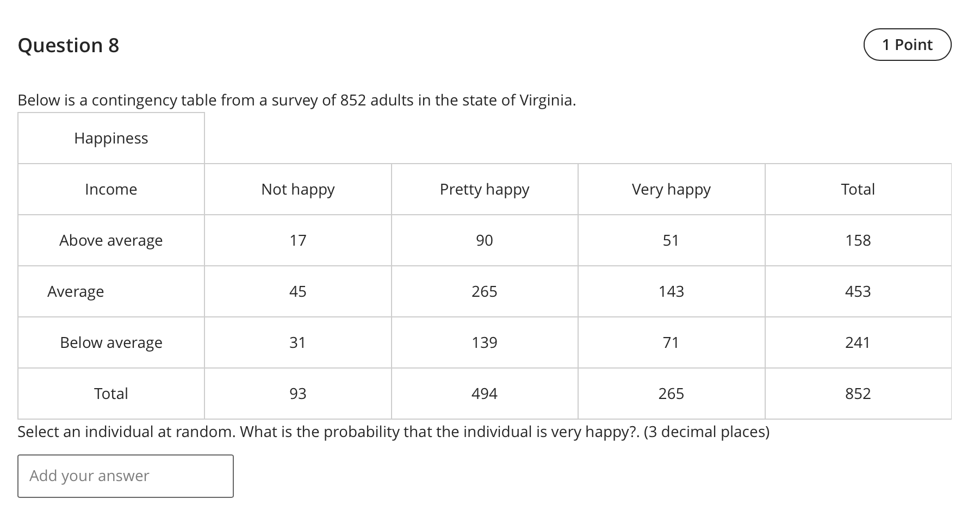Select the cell containing 265 under Pretty happy
Screen dimensions: 980x524
pyautogui.click(x=485, y=291)
